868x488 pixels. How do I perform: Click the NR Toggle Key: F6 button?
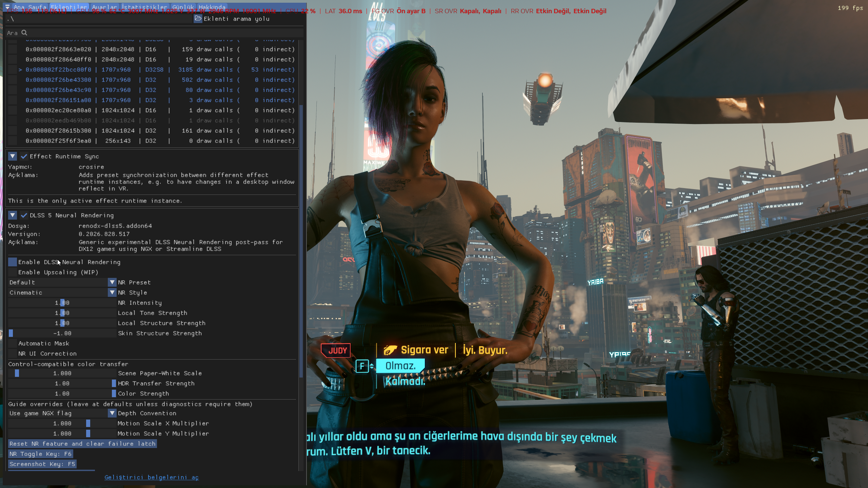pos(40,454)
